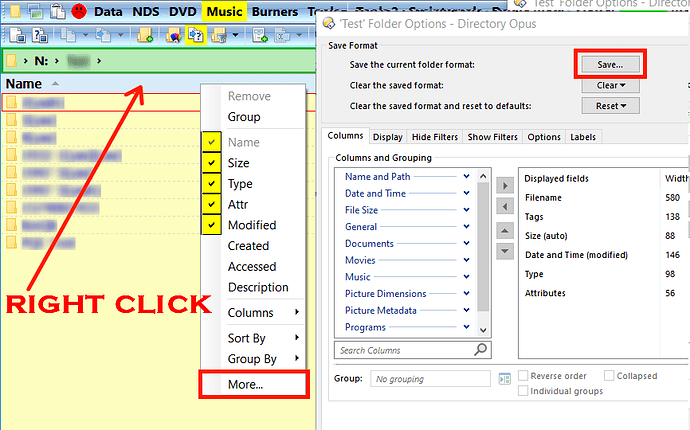Remove displayed field with left arrow button
This screenshot has width=690, height=430.
pyautogui.click(x=505, y=206)
